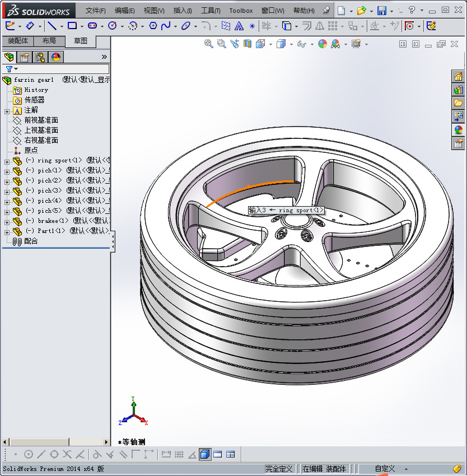Open the ConfigurationManager tab icon
Screen dimensions: 467x476
40,57
